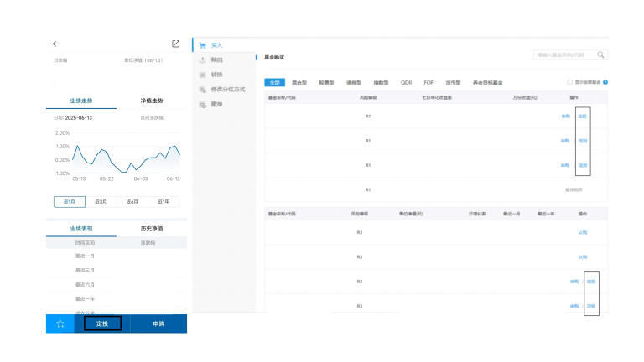Click 申购 in the third R1 fund row
Image resolution: width=644 pixels, height=362 pixels.
pos(565,165)
